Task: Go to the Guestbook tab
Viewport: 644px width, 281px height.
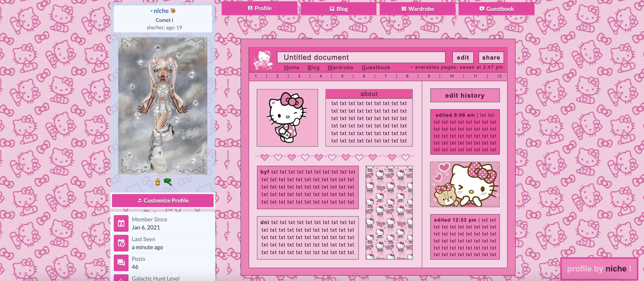Action: (x=497, y=9)
